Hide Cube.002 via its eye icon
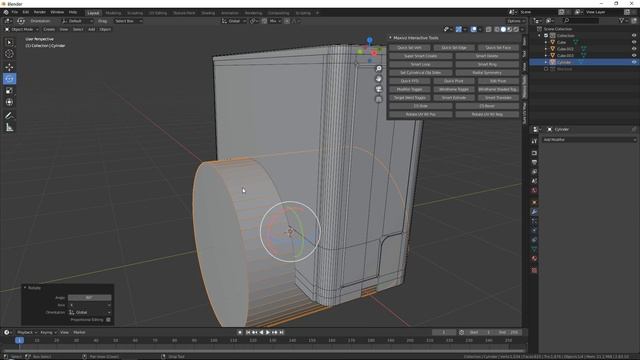640x360 pixels. click(634, 49)
